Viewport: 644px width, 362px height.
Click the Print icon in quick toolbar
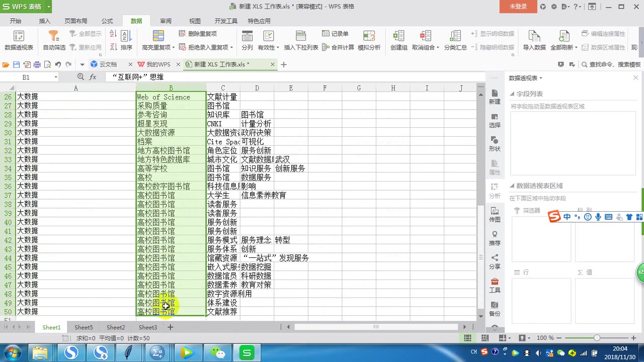pyautogui.click(x=37, y=64)
